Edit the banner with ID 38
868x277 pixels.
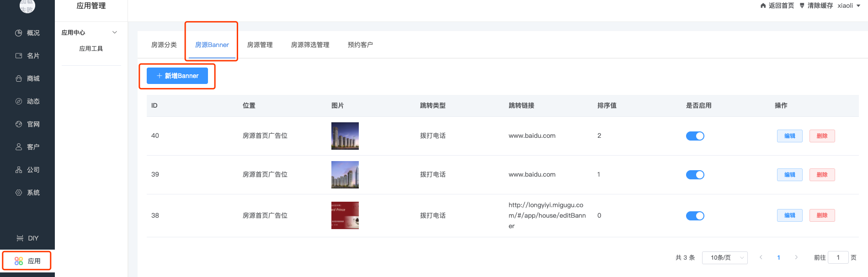(x=790, y=215)
